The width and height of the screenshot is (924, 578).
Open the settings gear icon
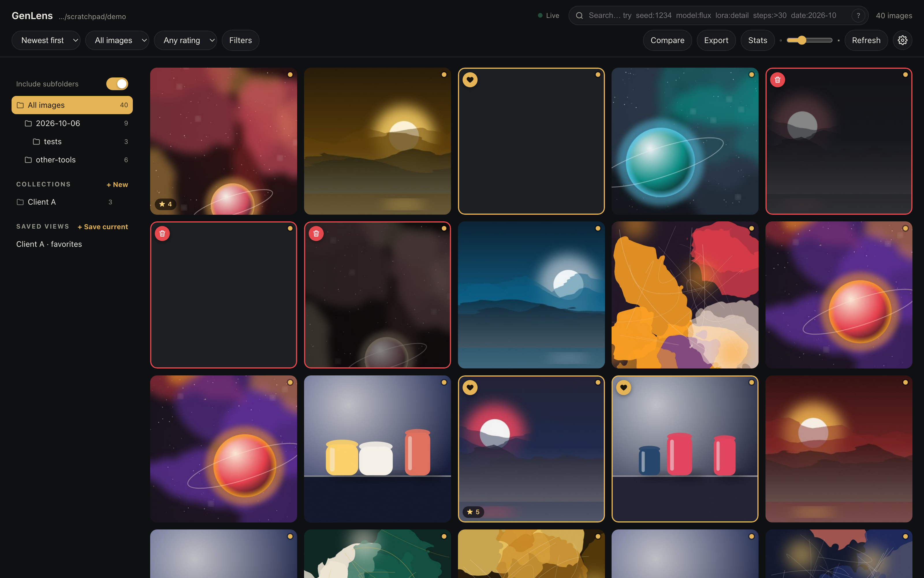[902, 40]
